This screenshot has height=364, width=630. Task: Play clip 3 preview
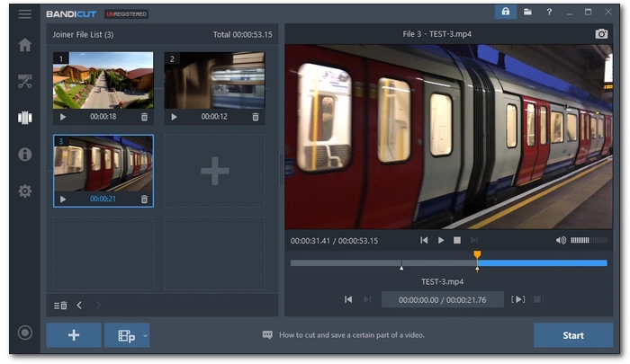[63, 199]
